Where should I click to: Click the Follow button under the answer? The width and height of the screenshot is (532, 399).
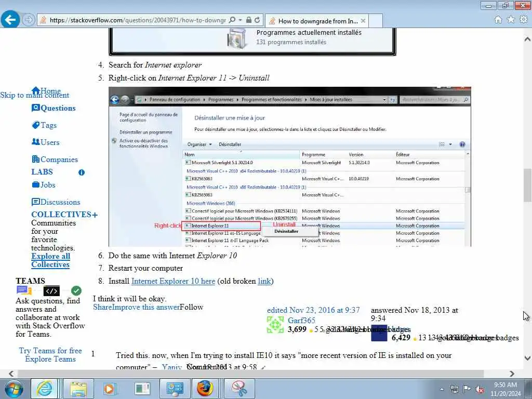191,307
